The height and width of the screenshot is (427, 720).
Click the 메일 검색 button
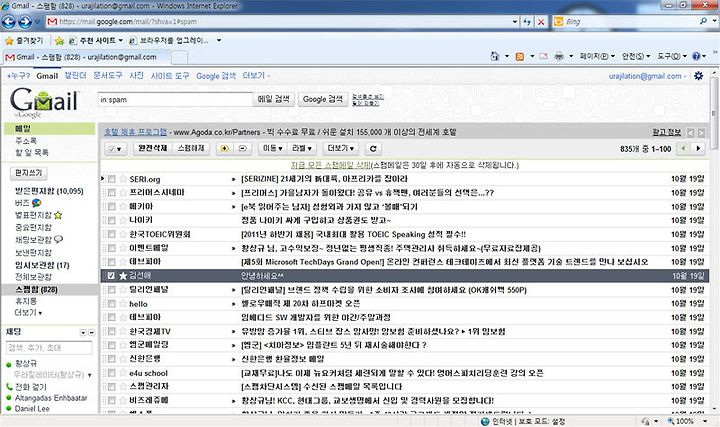(274, 99)
